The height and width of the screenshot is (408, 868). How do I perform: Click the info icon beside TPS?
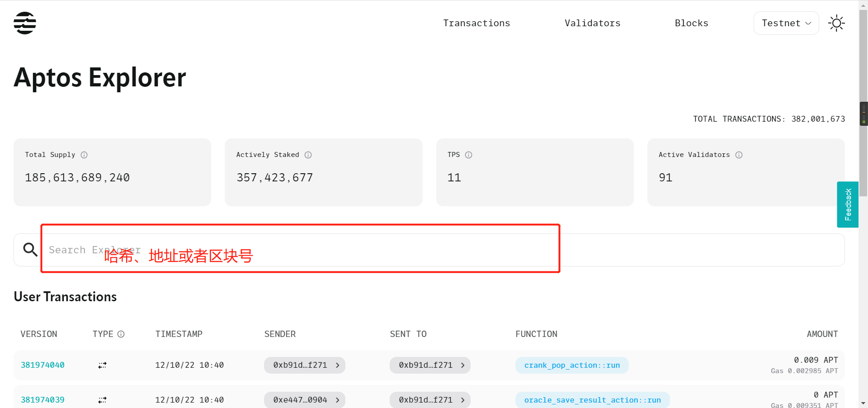[x=468, y=155]
